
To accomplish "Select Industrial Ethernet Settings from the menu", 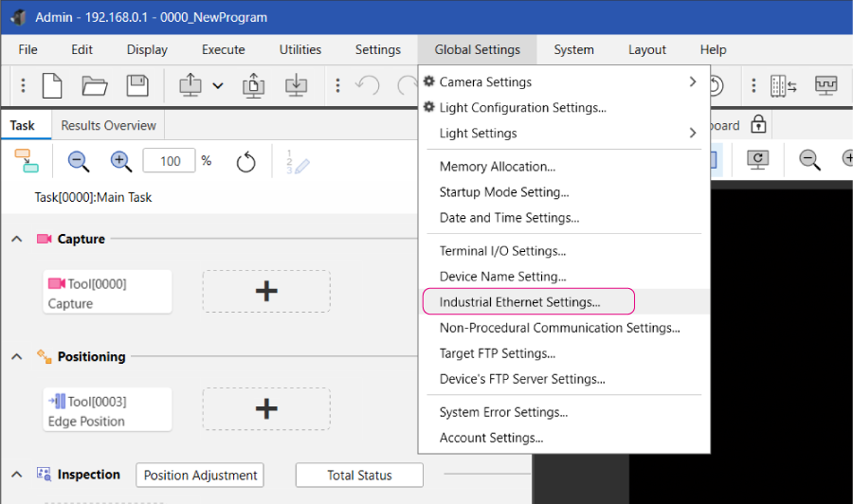I will pyautogui.click(x=519, y=302).
